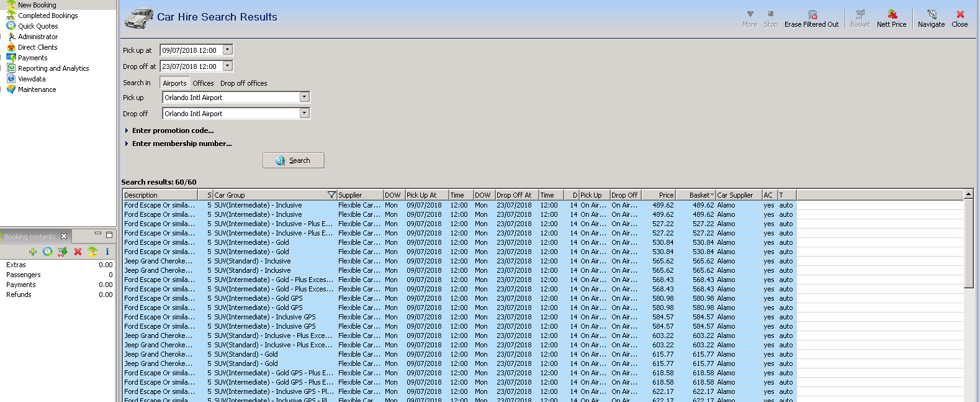Close the Car Hire Search Results view
The image size is (980, 402).
click(960, 19)
